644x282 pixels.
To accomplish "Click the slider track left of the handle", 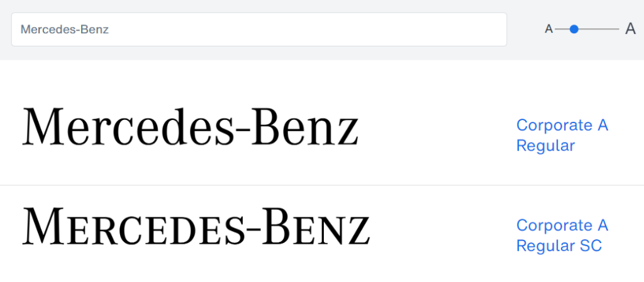I will 561,29.
